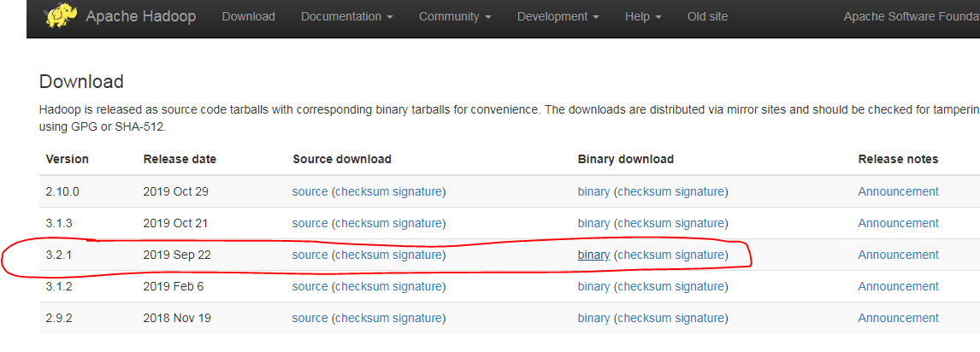Open source checksum for version 3.1.3
The image size is (980, 352).
(x=362, y=223)
